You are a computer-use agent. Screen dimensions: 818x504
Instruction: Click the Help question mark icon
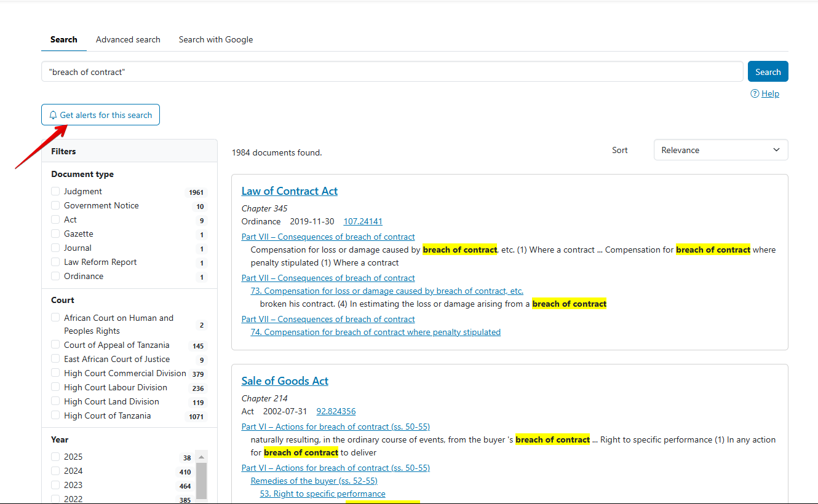coord(755,93)
